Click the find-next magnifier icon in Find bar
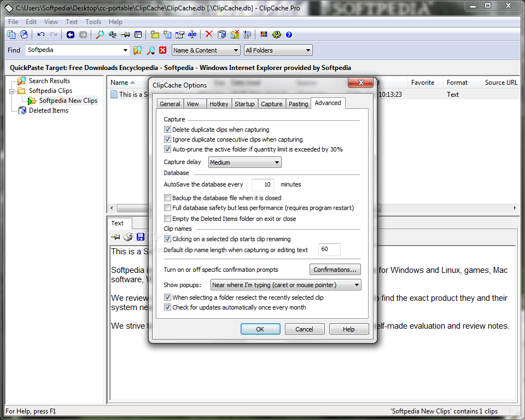The height and width of the screenshot is (420, 525). (151, 50)
